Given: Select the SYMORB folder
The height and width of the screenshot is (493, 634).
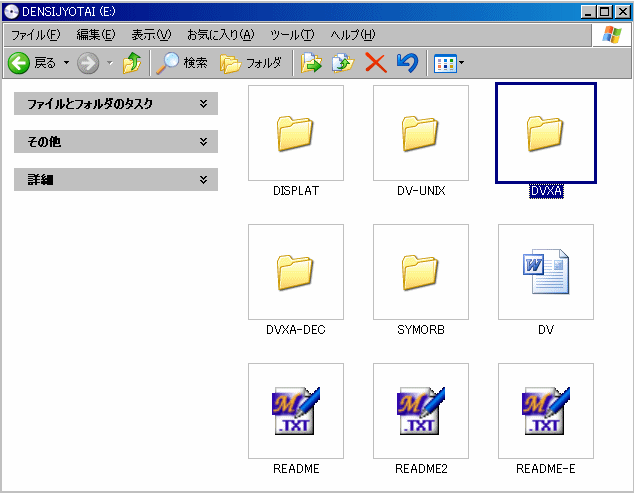Looking at the screenshot, I should tap(420, 272).
